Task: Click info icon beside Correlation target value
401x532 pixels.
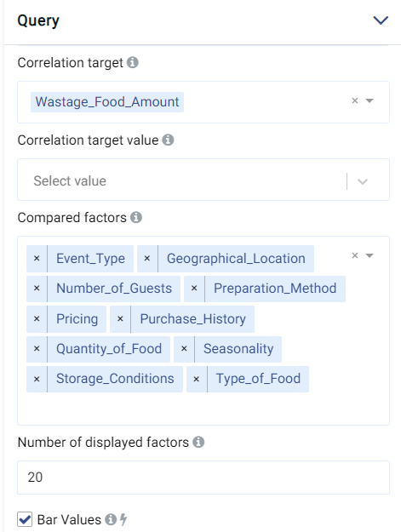Action: coord(168,140)
